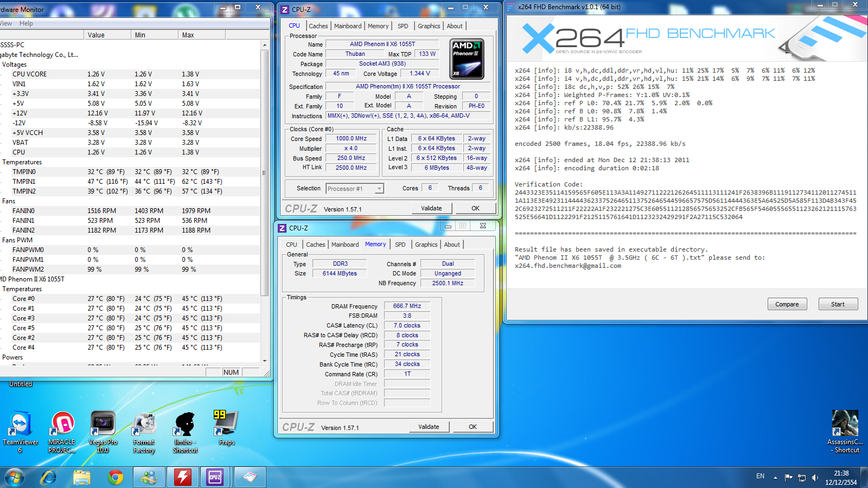Switch to x264 benchmark taskbar icon
Viewport: 868px width, 488px height.
250,477
